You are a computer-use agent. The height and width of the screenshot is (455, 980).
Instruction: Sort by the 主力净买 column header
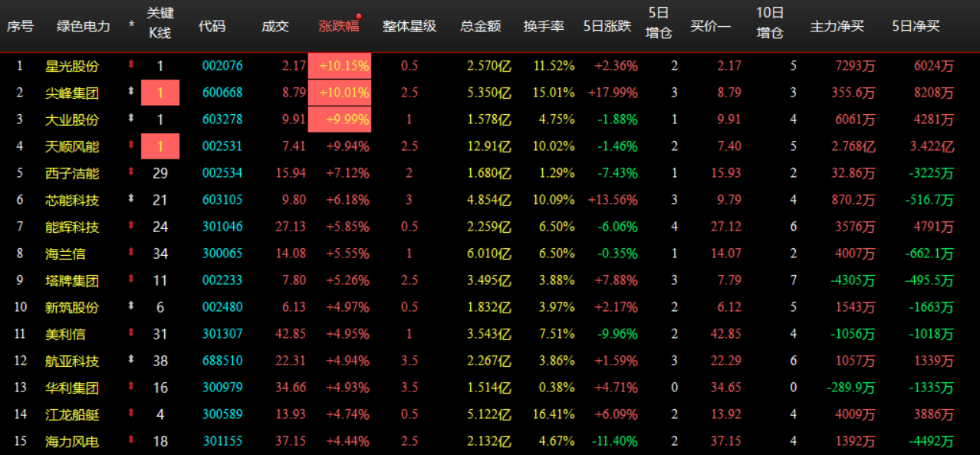coord(837,26)
